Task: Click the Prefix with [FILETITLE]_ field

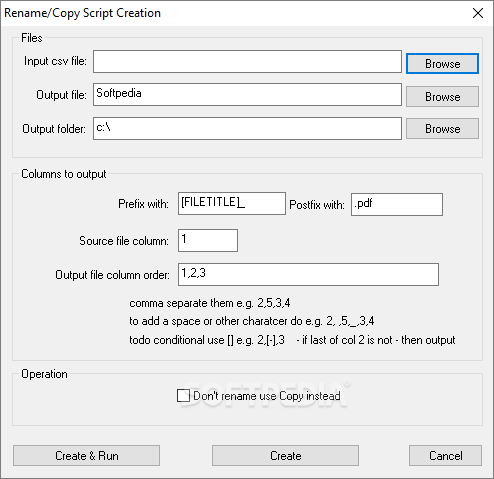Action: tap(232, 203)
